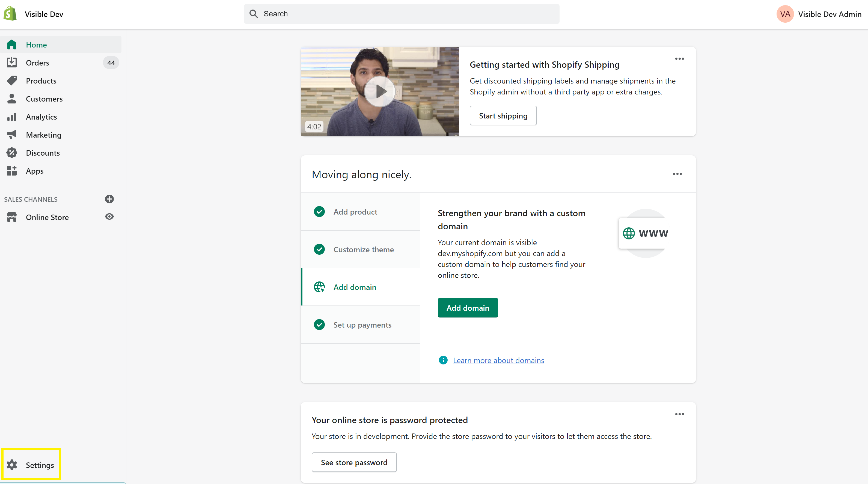Click Getting started with Shopify Shipping title
The image size is (868, 484).
[x=544, y=64]
